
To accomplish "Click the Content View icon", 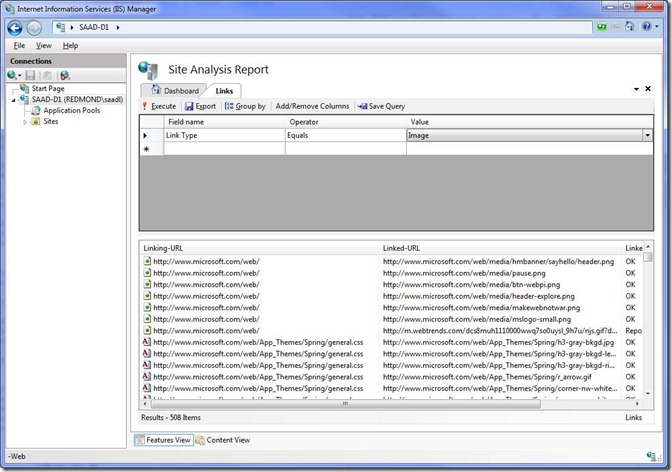I will coord(200,440).
